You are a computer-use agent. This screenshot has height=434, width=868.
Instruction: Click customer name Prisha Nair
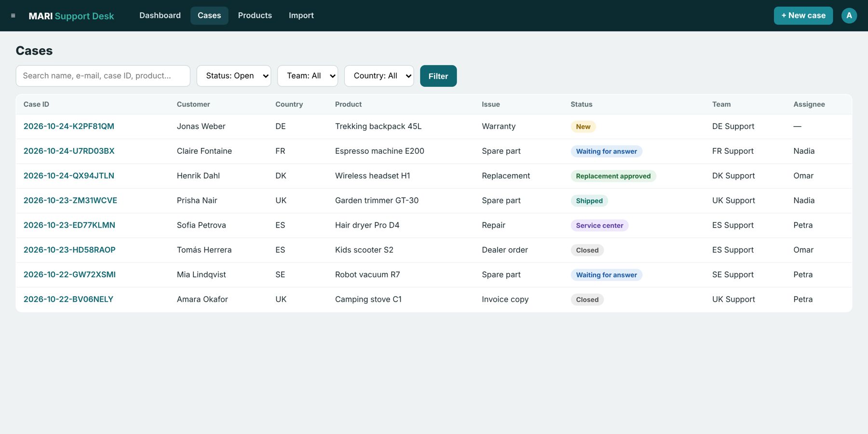coord(197,200)
